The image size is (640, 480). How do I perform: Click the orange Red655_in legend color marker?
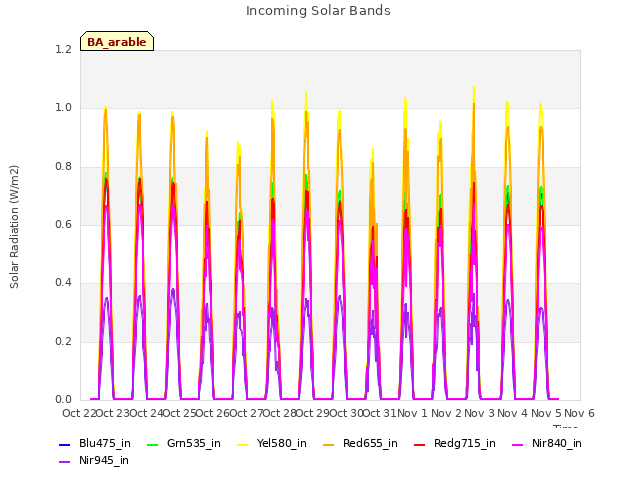pos(329,444)
